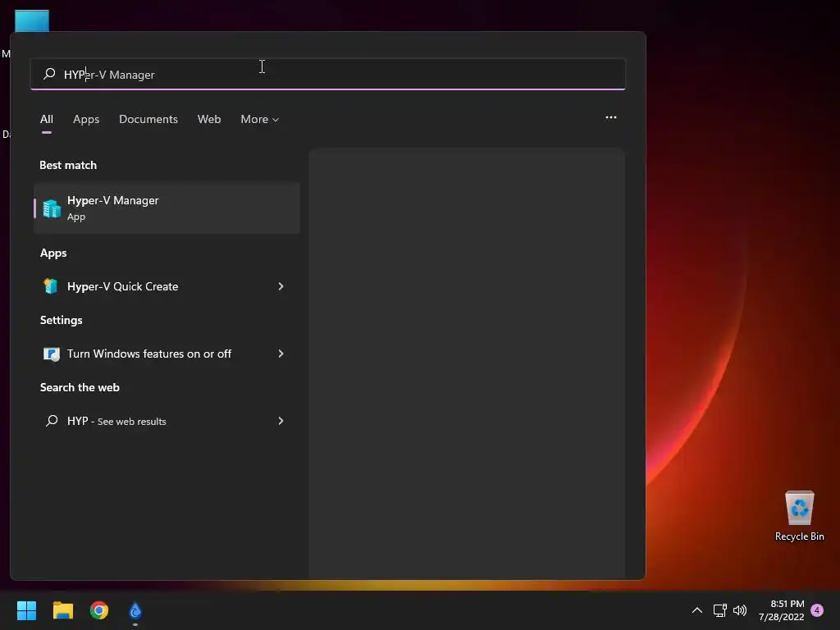Open the search options ellipsis menu
The height and width of the screenshot is (630, 840).
point(610,117)
